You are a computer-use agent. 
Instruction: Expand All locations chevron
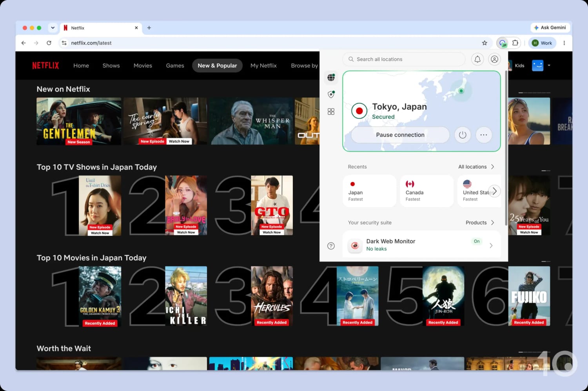(492, 167)
